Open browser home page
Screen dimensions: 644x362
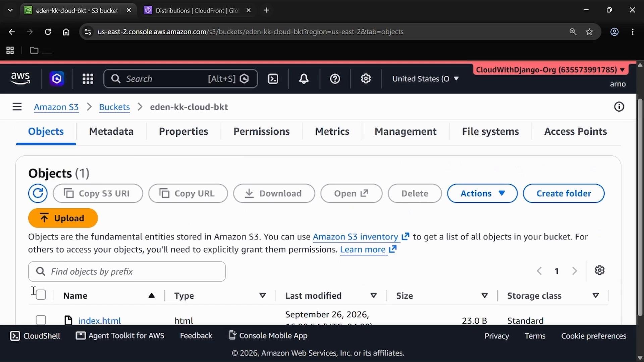(66, 32)
